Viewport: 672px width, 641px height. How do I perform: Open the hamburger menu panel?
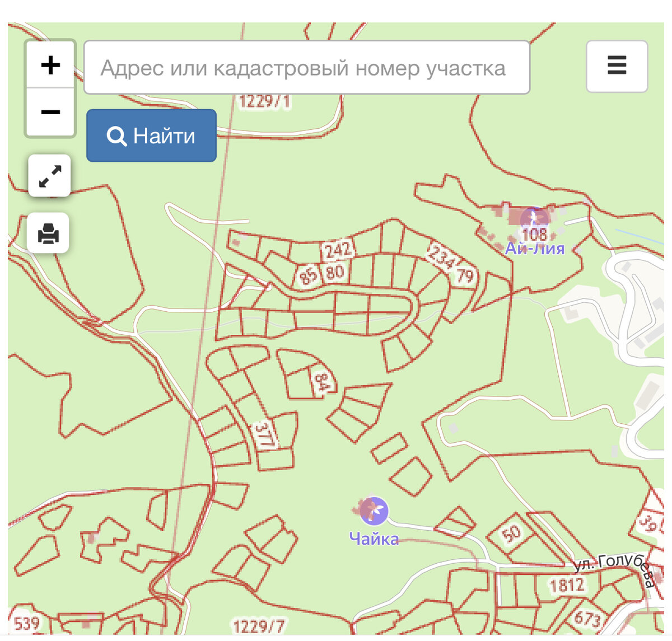coord(617,65)
